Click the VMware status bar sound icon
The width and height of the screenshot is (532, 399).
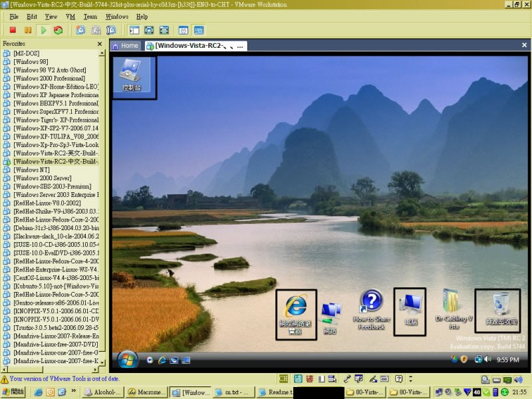click(x=518, y=380)
